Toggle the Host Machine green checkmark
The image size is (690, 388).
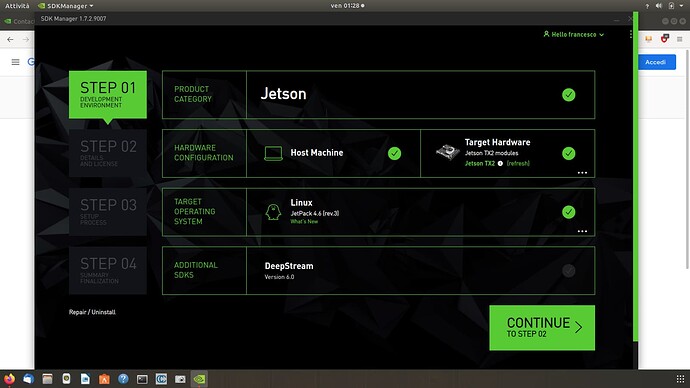tap(394, 153)
